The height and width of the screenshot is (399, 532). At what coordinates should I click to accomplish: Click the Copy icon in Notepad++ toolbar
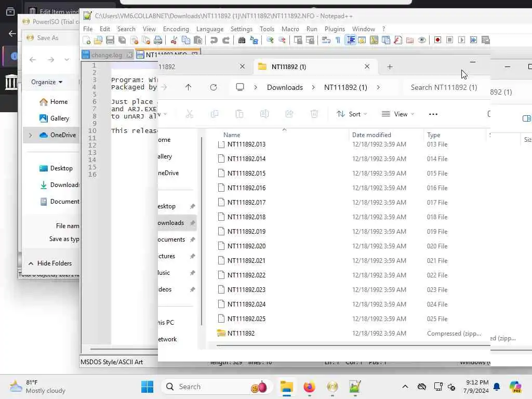186,41
